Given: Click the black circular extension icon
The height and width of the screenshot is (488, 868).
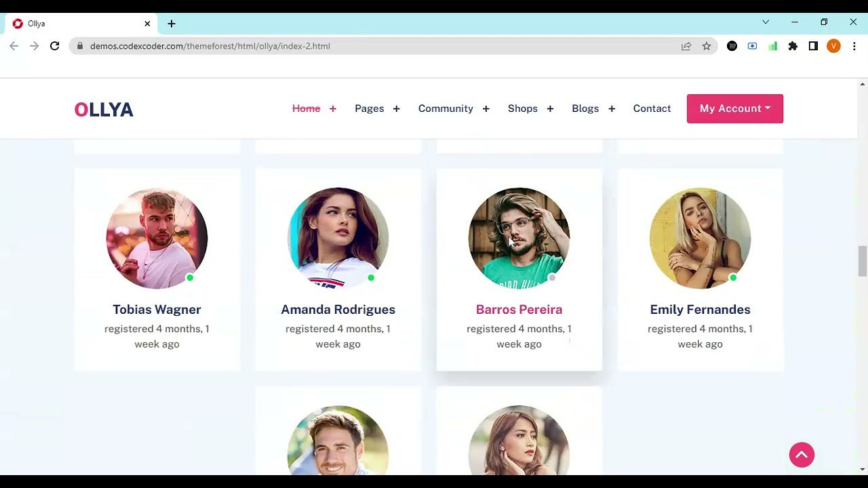Looking at the screenshot, I should pyautogui.click(x=732, y=46).
